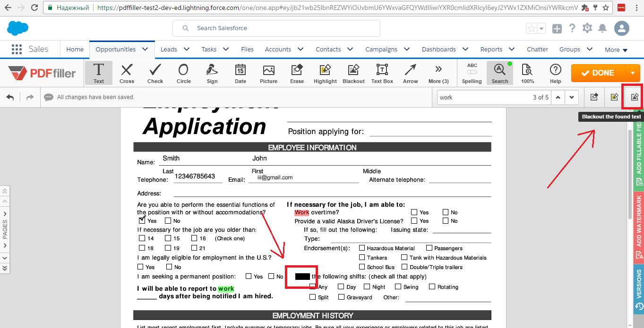This screenshot has width=644, height=328.
Task: Select the Highlight tool
Action: (x=325, y=73)
